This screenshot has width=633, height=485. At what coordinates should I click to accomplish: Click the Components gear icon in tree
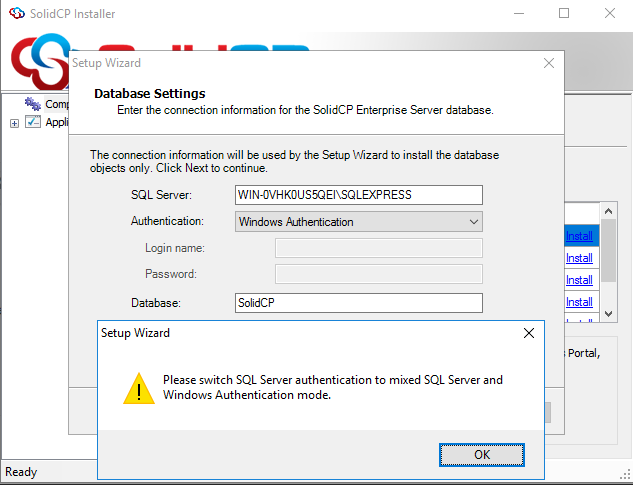[33, 104]
